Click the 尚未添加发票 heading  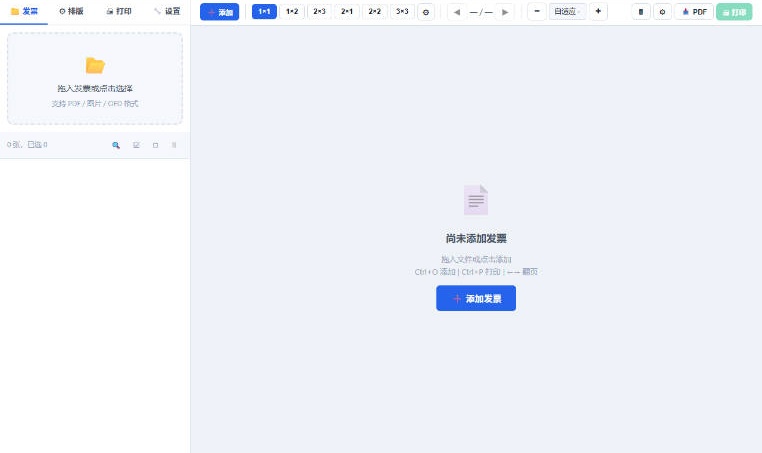[x=476, y=239]
